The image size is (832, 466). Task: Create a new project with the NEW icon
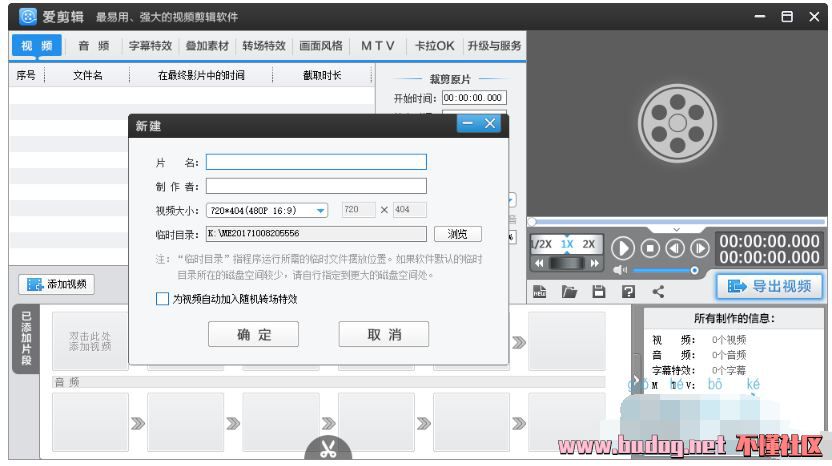(x=540, y=291)
